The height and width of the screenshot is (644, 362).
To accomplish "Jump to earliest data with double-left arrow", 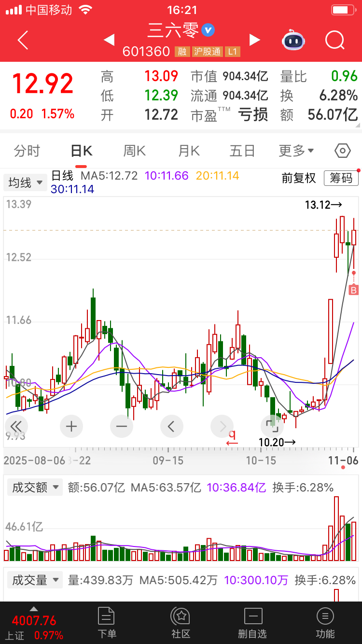I will point(16,426).
